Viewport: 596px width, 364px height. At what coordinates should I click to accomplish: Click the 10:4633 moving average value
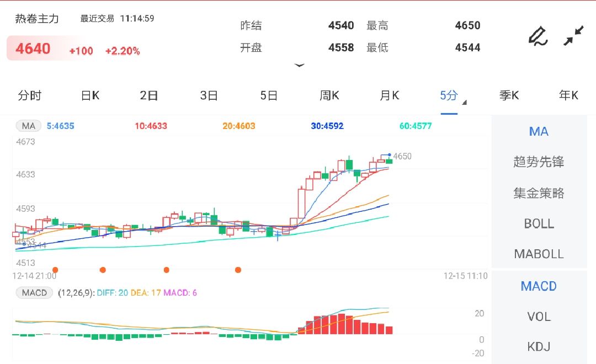tap(151, 126)
